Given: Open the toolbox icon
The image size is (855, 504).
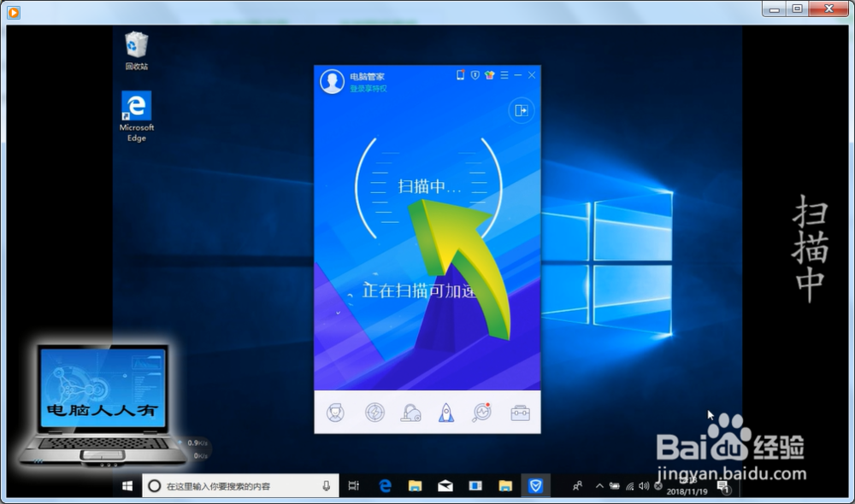Looking at the screenshot, I should pos(520,413).
